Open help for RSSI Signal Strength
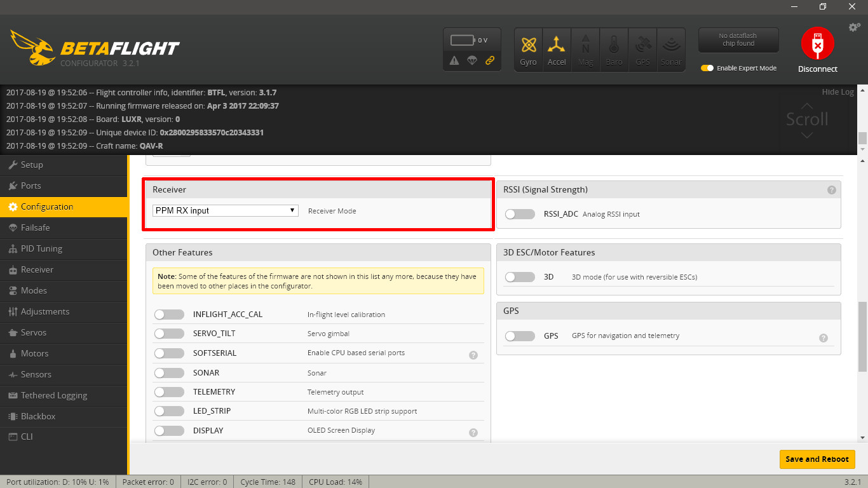Image resolution: width=868 pixels, height=488 pixels. click(831, 190)
